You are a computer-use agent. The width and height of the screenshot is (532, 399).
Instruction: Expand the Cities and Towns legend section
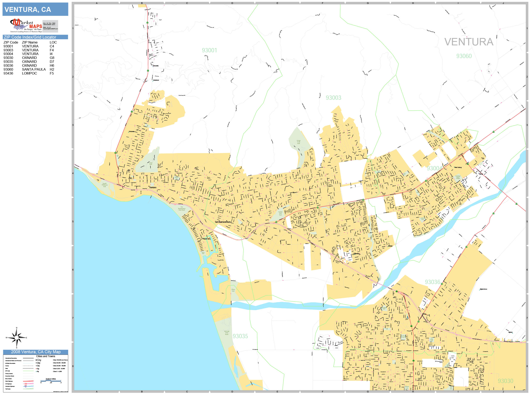pyautogui.click(x=46, y=356)
